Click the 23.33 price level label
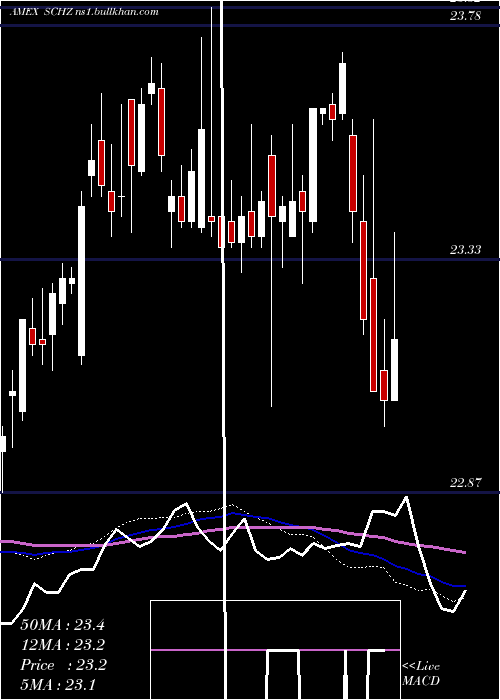The image size is (500, 700). pyautogui.click(x=465, y=250)
